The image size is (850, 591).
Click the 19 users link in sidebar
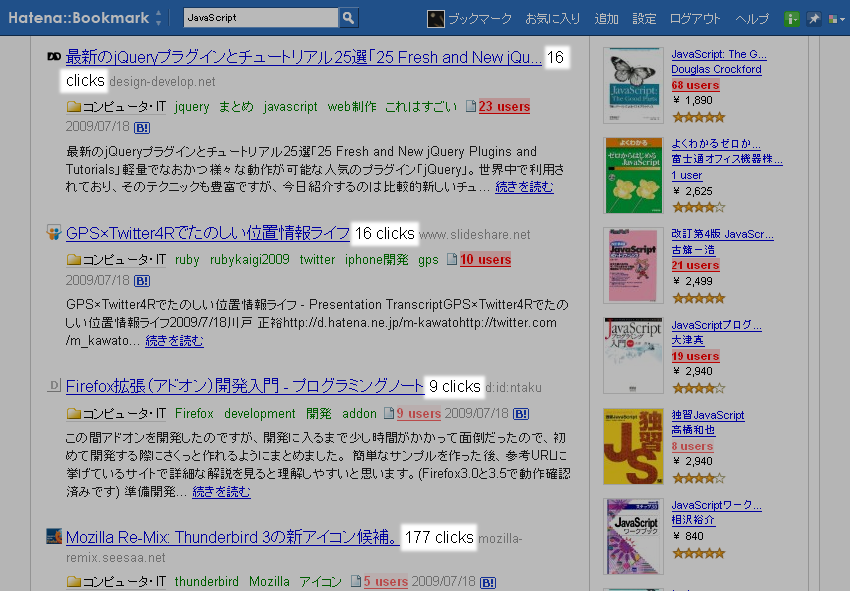click(695, 356)
